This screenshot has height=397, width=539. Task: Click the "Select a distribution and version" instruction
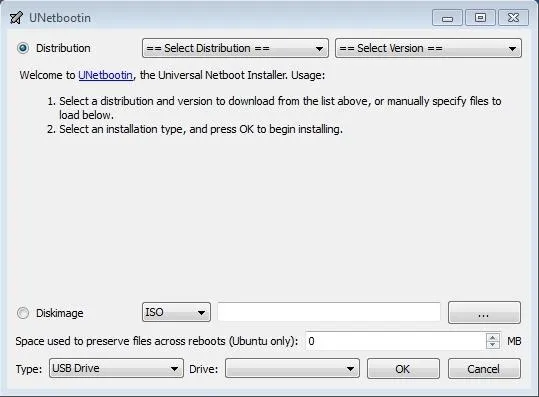(x=280, y=108)
